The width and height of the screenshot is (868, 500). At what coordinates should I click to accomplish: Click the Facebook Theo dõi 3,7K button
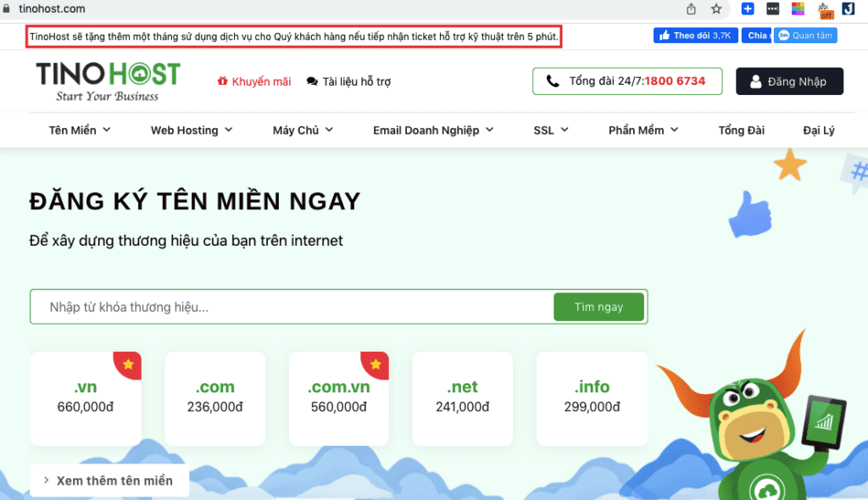[695, 36]
